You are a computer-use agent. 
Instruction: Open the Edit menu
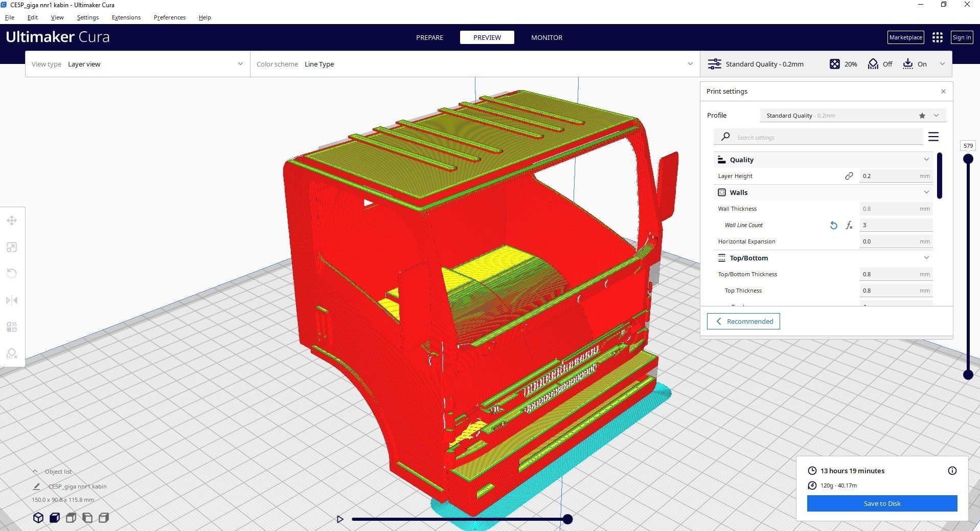(x=32, y=17)
